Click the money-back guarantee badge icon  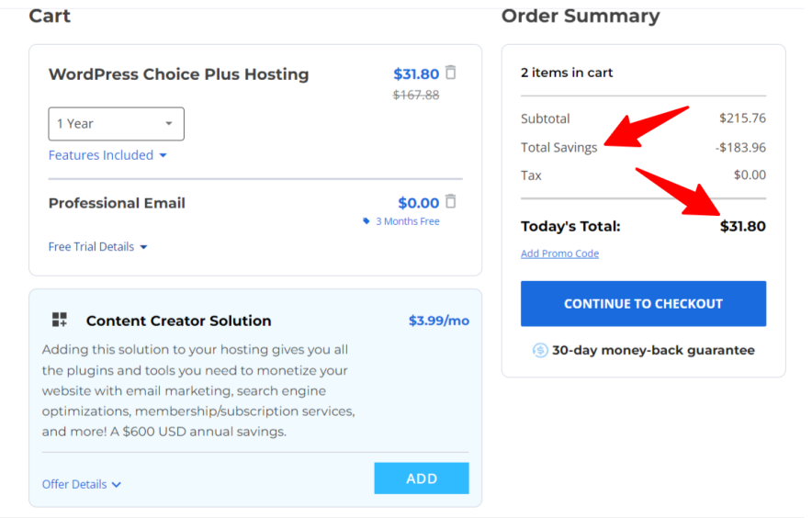coord(540,350)
